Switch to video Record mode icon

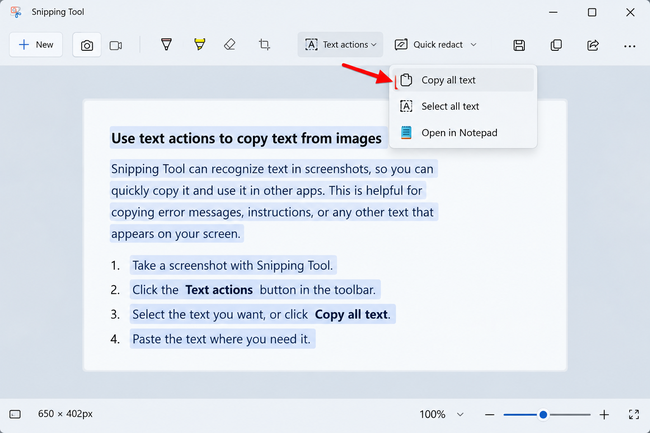tap(116, 45)
